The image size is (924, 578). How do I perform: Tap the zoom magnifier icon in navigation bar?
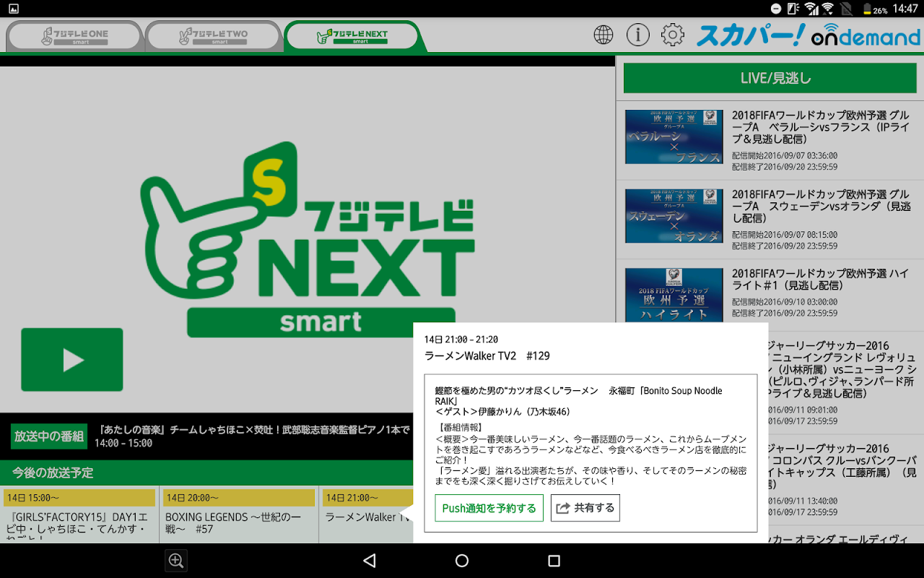176,561
